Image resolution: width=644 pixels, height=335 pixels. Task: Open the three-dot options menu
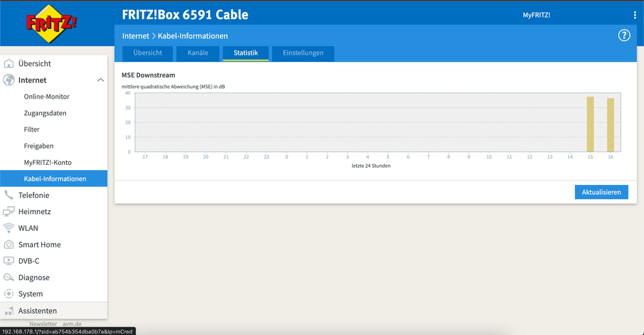point(634,15)
